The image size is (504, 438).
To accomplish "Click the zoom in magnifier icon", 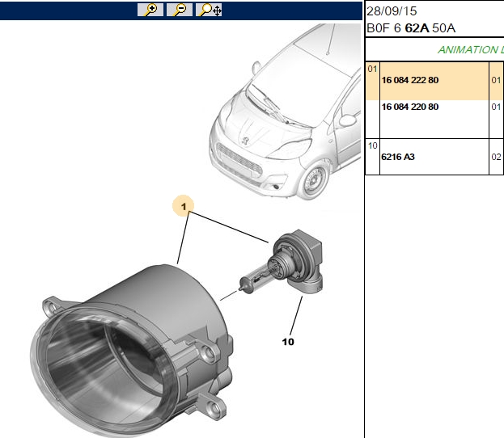I will point(150,10).
